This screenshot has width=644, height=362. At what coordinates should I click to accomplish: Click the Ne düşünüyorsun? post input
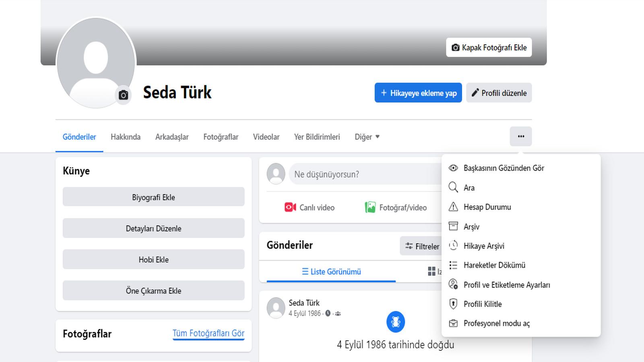[365, 174]
